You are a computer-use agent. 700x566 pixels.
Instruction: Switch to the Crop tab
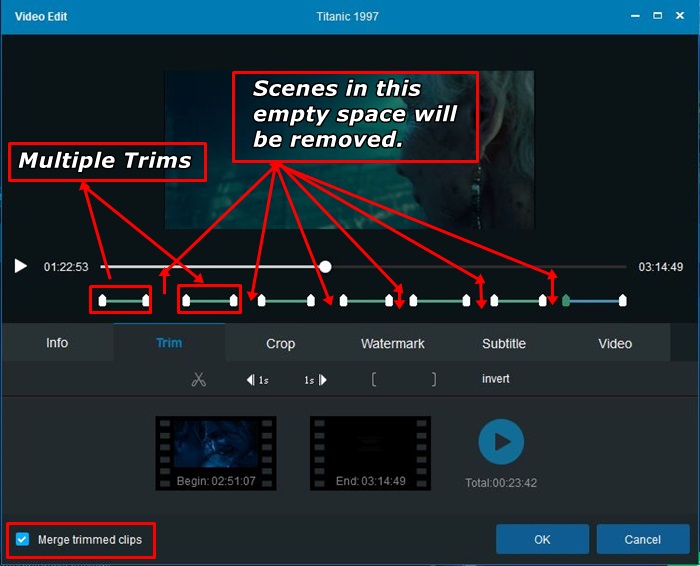point(280,343)
